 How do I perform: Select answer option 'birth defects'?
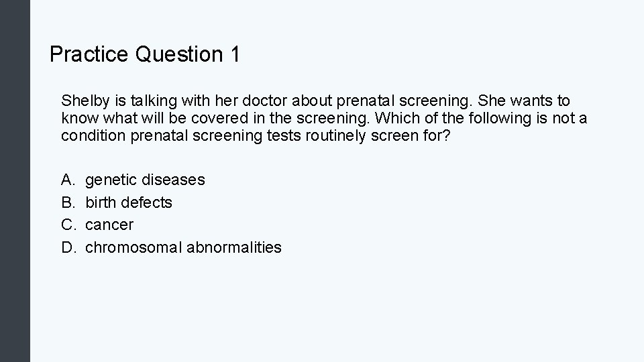129,202
